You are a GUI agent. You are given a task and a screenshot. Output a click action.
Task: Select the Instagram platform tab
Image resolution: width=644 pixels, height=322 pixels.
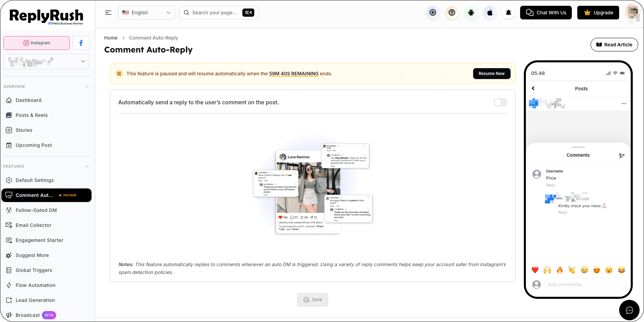point(37,43)
